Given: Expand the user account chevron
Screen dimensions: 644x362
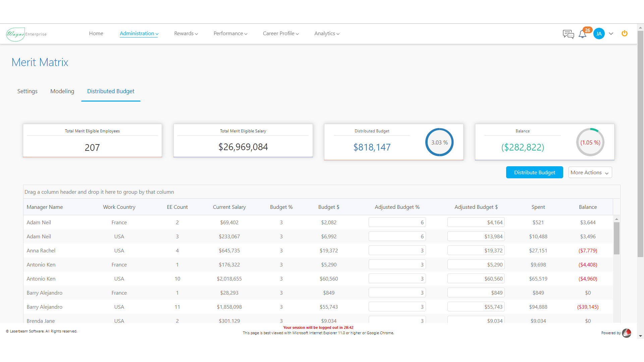Looking at the screenshot, I should click(x=611, y=34).
